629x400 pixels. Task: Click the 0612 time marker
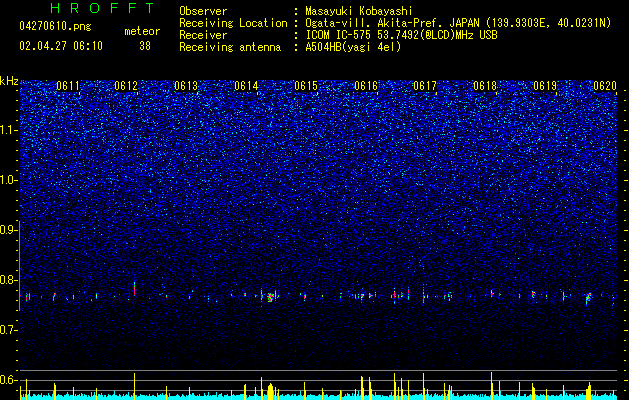click(126, 86)
